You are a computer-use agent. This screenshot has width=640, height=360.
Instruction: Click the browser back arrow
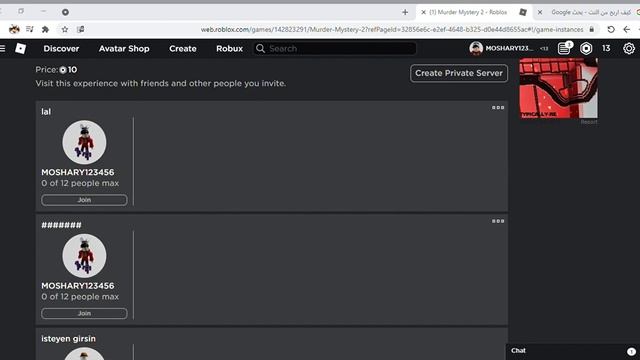pyautogui.click(x=627, y=29)
